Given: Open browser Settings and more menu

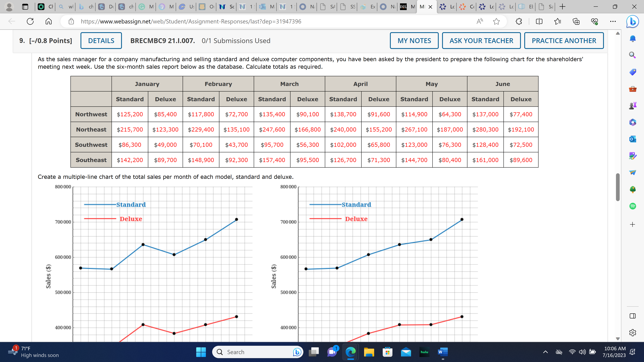Looking at the screenshot, I should (613, 21).
